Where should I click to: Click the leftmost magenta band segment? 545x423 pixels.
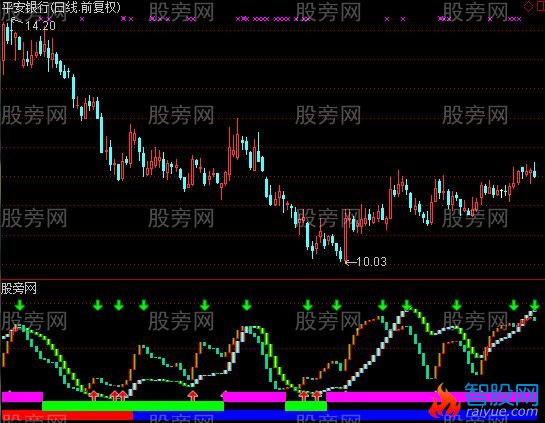[x=22, y=397]
